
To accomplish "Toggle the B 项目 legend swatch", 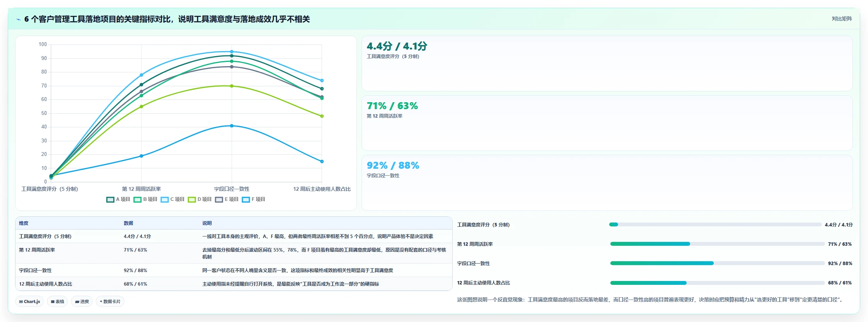I will click(x=138, y=199).
